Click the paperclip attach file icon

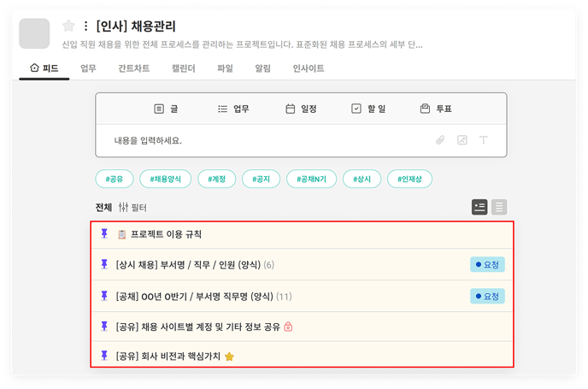(441, 140)
